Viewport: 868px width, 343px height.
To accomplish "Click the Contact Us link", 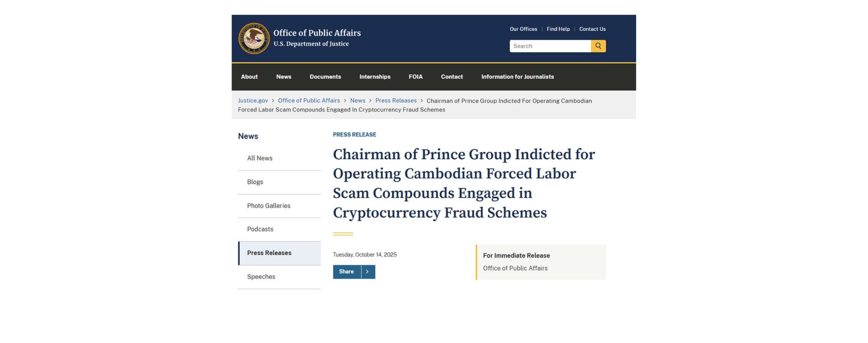I will [x=592, y=29].
